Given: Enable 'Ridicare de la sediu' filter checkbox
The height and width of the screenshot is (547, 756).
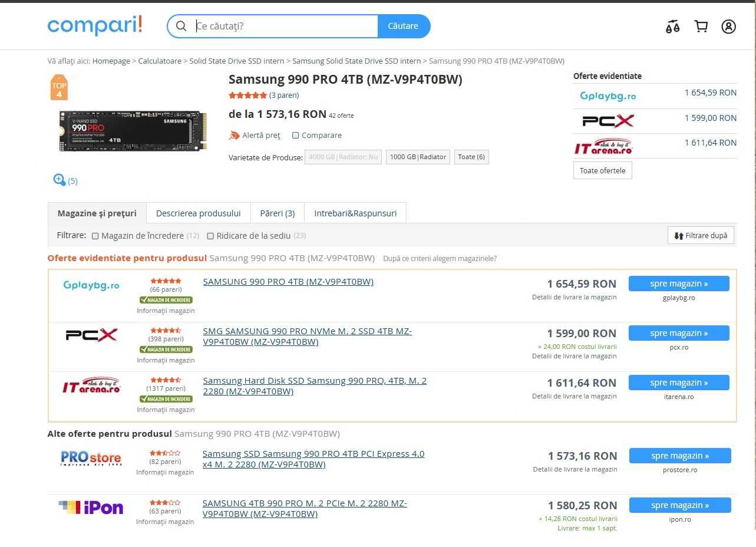Looking at the screenshot, I should (x=210, y=236).
